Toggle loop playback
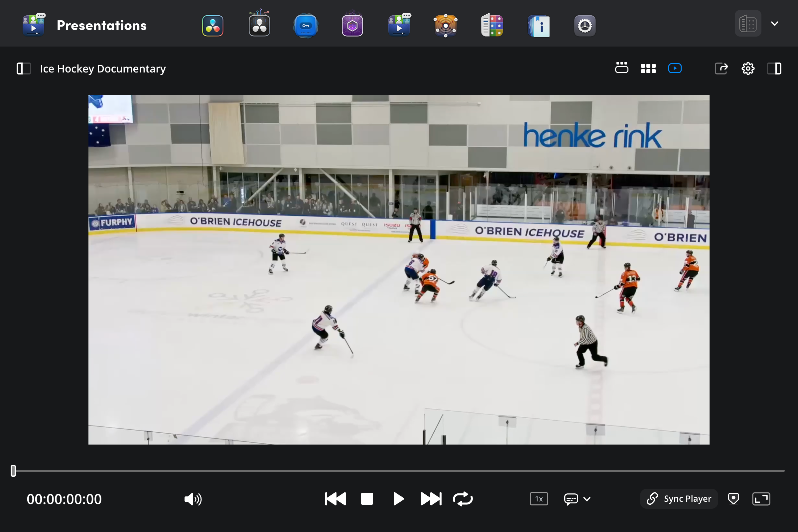Viewport: 798px width, 532px height. point(463,499)
